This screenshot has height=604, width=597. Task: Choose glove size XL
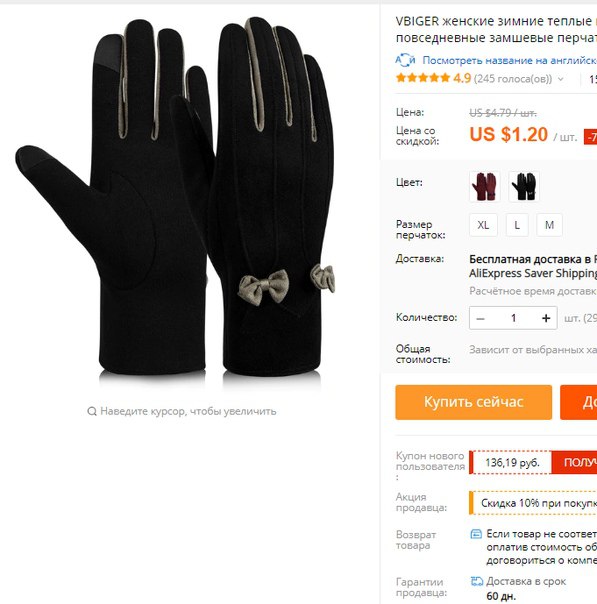483,225
